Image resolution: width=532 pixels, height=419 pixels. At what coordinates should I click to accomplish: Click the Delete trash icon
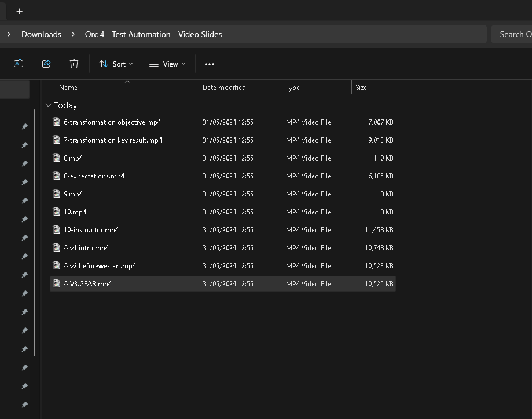[74, 64]
